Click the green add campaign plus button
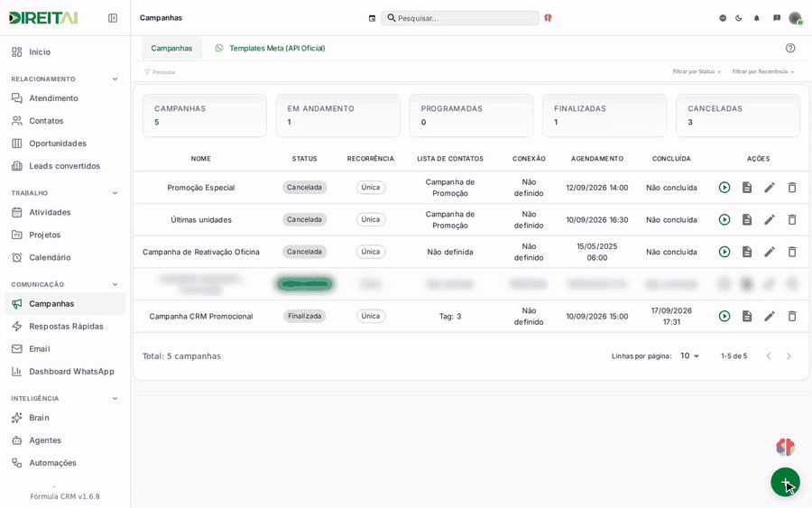This screenshot has height=508, width=812. pyautogui.click(x=785, y=482)
